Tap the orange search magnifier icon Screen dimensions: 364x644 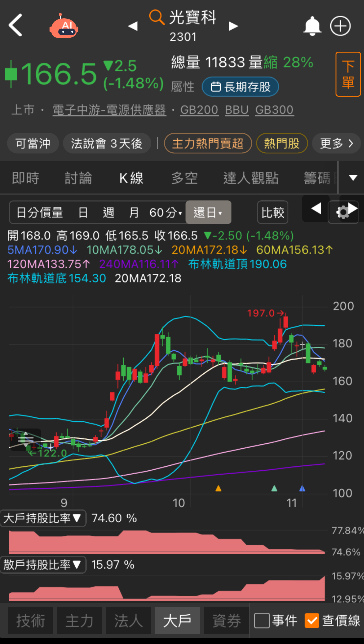[x=157, y=17]
